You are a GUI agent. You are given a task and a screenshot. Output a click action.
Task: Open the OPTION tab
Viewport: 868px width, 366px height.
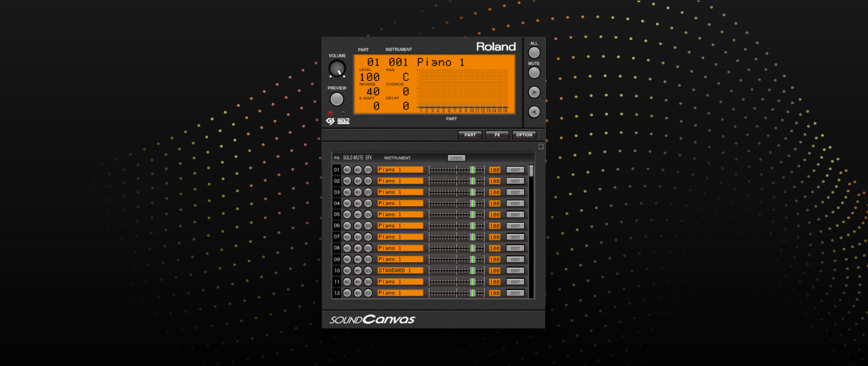pyautogui.click(x=524, y=135)
